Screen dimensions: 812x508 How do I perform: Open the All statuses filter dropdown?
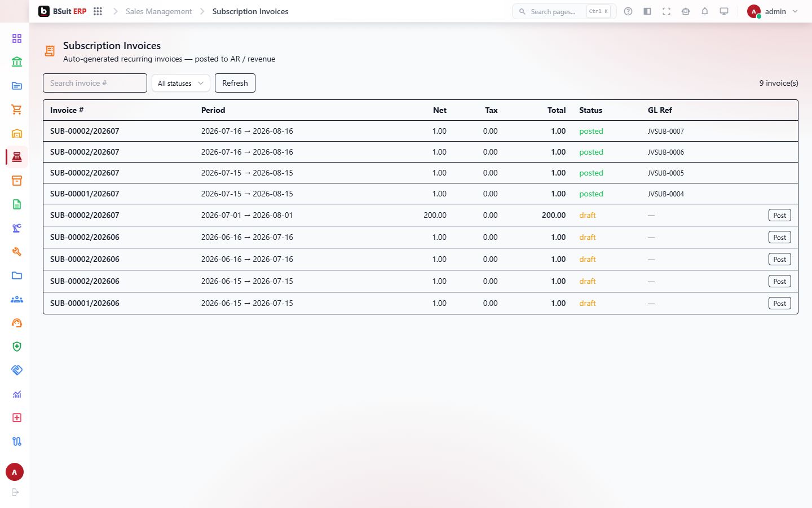pos(181,83)
